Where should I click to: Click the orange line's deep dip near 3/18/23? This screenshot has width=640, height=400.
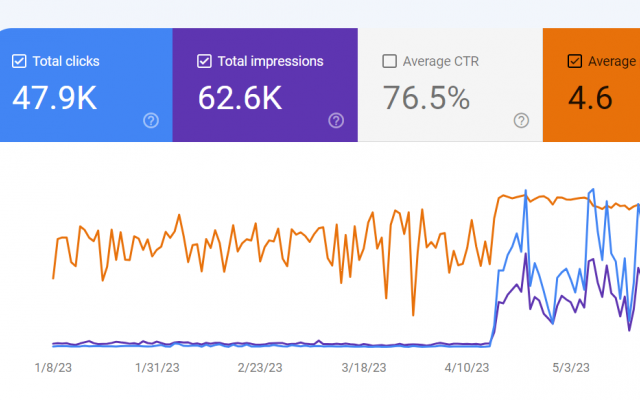[x=358, y=297]
